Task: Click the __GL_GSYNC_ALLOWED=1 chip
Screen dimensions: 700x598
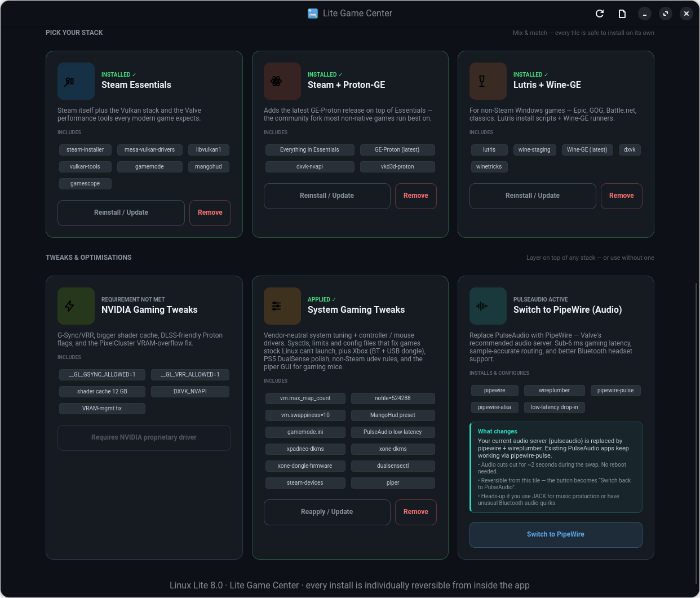Action: click(102, 375)
